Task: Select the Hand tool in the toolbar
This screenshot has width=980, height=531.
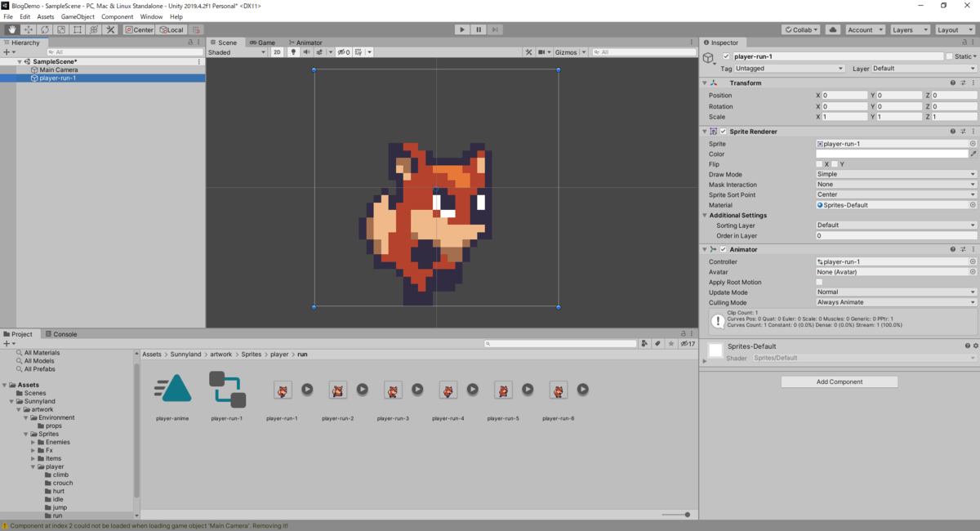Action: (x=12, y=29)
